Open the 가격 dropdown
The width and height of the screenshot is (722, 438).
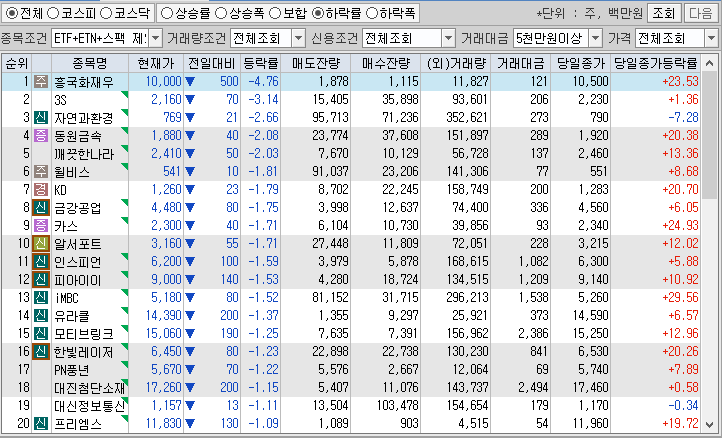tap(711, 39)
